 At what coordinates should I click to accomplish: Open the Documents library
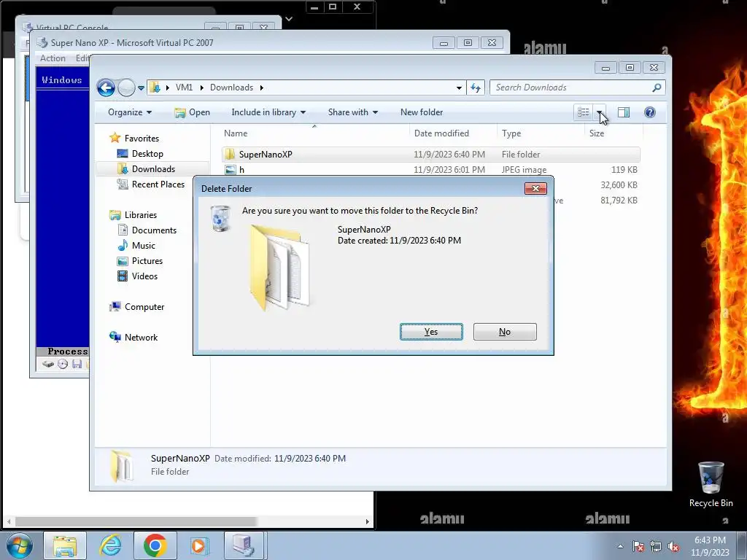tap(147, 230)
